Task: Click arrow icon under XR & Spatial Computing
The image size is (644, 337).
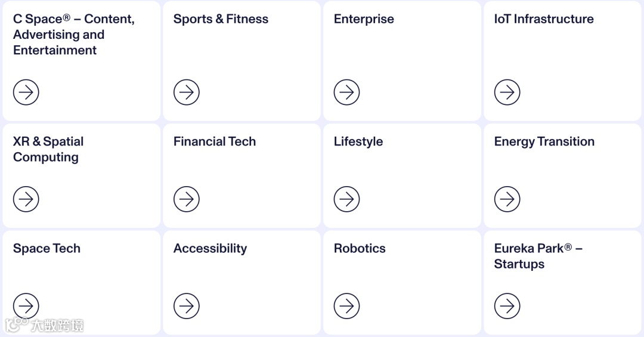Action: [26, 199]
